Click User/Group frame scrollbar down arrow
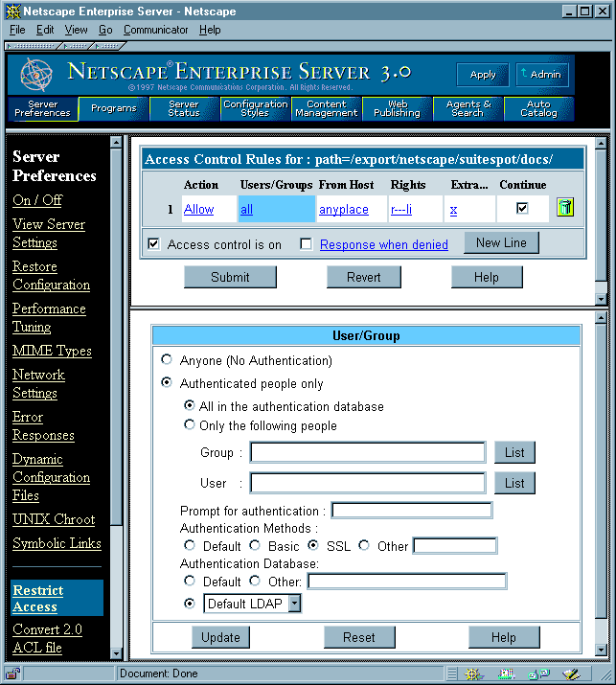 (x=601, y=650)
